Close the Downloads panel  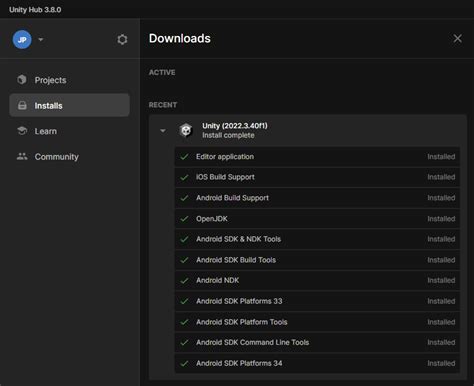coord(458,39)
